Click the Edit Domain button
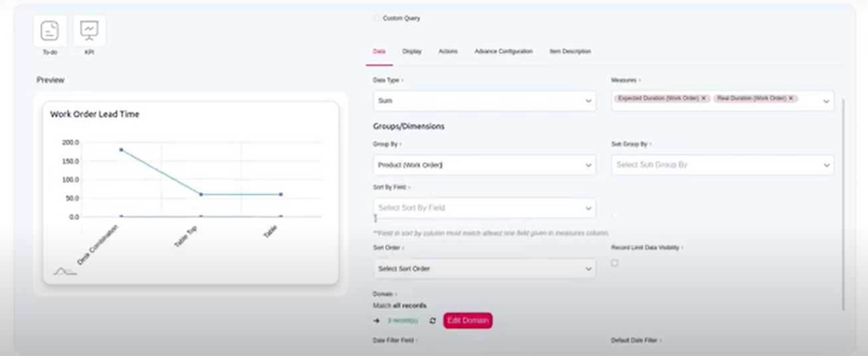This screenshot has width=868, height=356. pyautogui.click(x=468, y=321)
